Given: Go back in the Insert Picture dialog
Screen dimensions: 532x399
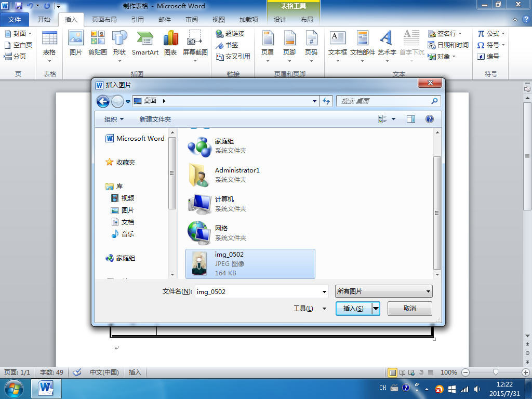Looking at the screenshot, I should coord(103,101).
